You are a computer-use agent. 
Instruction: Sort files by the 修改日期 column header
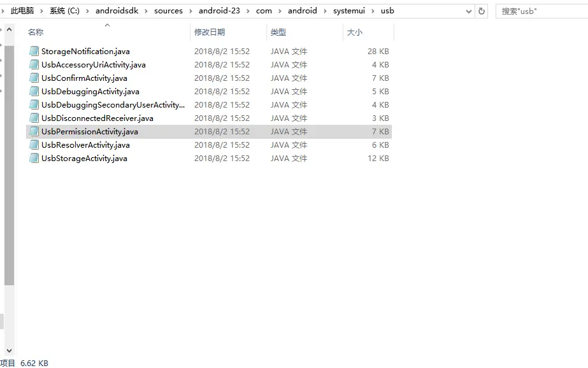[x=209, y=32]
